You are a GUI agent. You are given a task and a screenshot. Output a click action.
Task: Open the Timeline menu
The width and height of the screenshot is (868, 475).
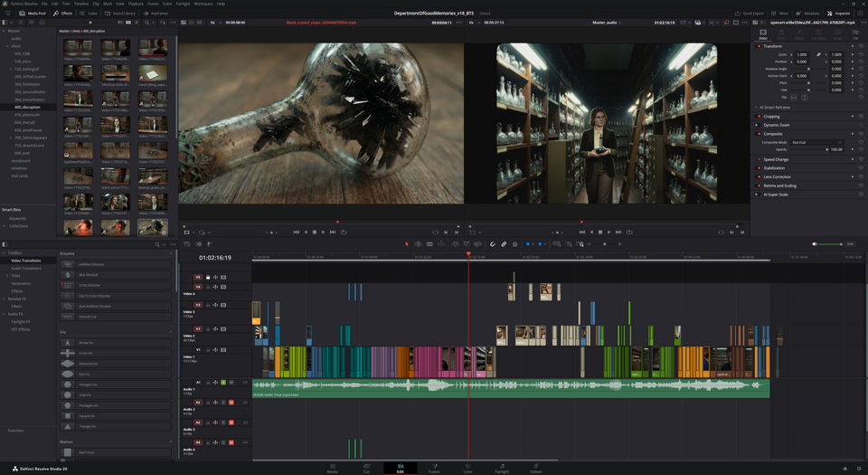(81, 4)
